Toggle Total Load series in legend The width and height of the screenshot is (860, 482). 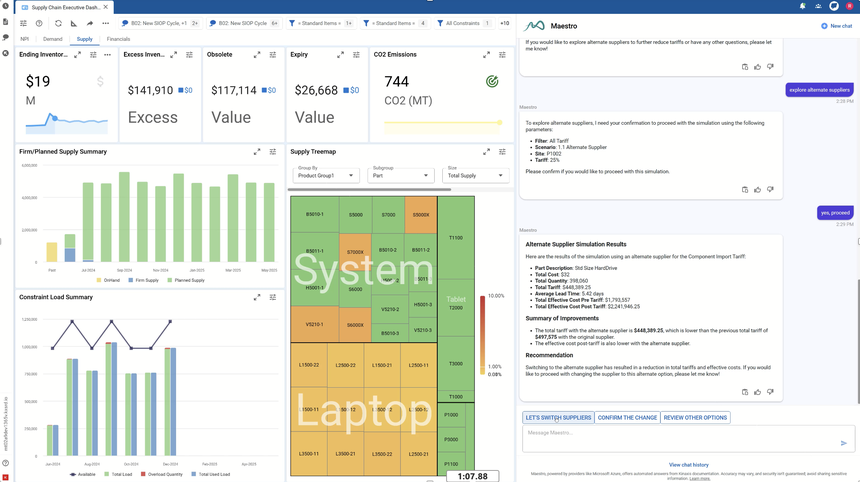coord(118,474)
